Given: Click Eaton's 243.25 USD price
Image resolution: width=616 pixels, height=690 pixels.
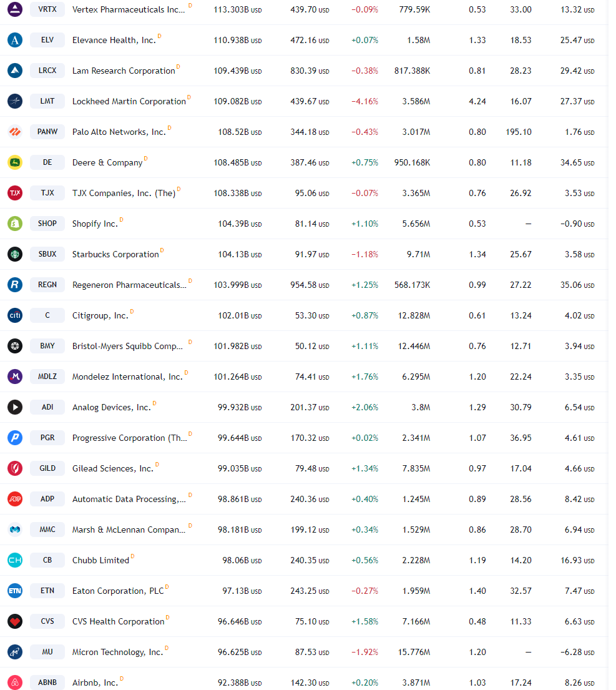Looking at the screenshot, I should point(310,591).
